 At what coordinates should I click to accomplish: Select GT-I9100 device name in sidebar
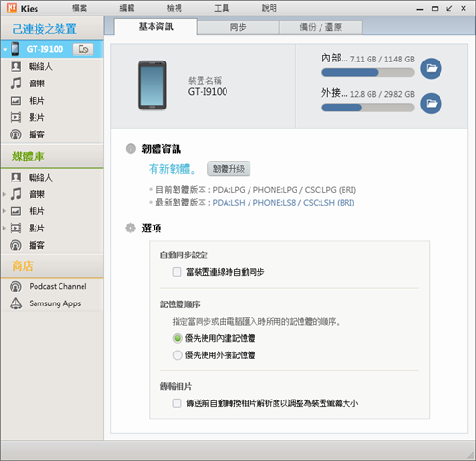coord(45,49)
